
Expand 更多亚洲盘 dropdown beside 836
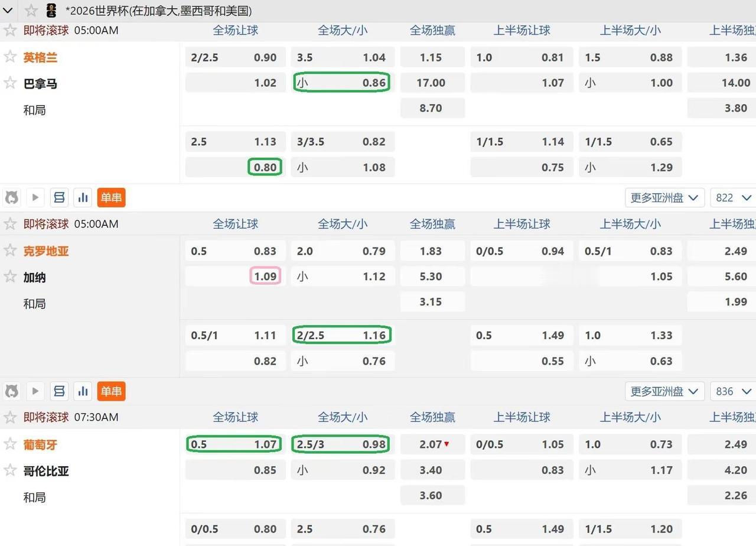click(x=664, y=391)
